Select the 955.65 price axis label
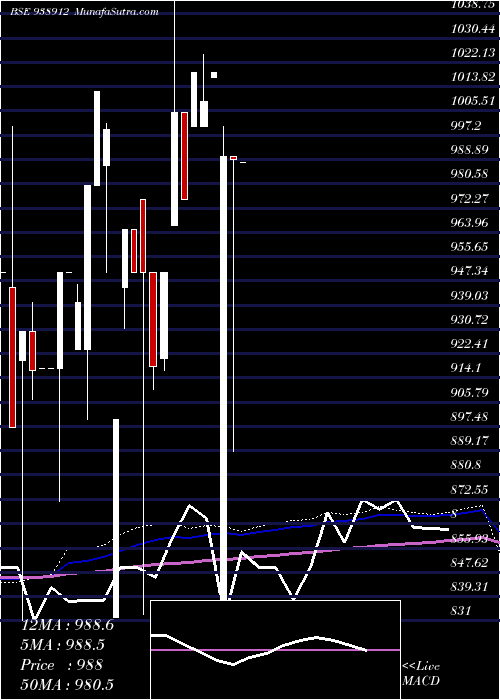This screenshot has height=700, width=500. pos(470,247)
